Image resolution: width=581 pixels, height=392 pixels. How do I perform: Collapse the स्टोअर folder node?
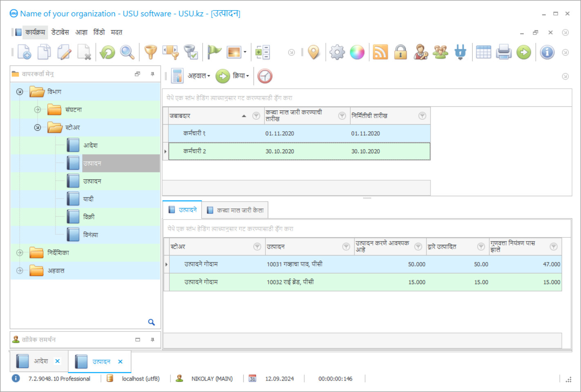click(38, 128)
